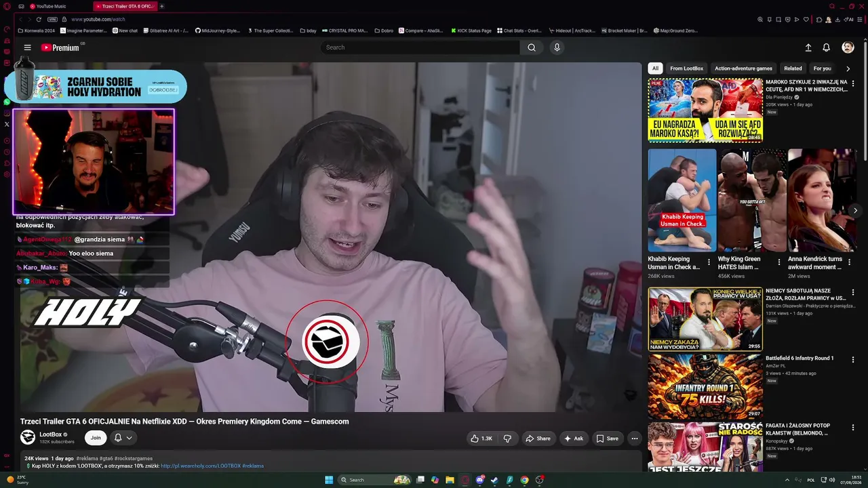The image size is (868, 488).
Task: Like the video with thumbs up
Action: (x=481, y=439)
